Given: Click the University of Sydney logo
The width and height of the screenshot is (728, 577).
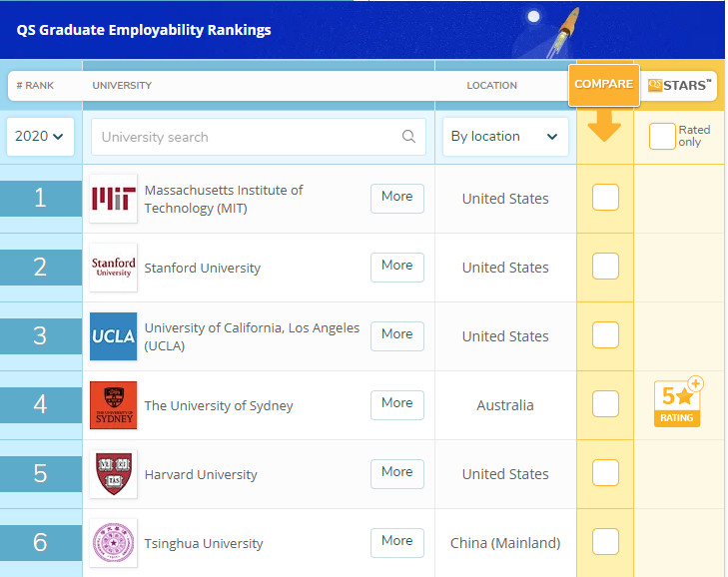Looking at the screenshot, I should pyautogui.click(x=113, y=405).
